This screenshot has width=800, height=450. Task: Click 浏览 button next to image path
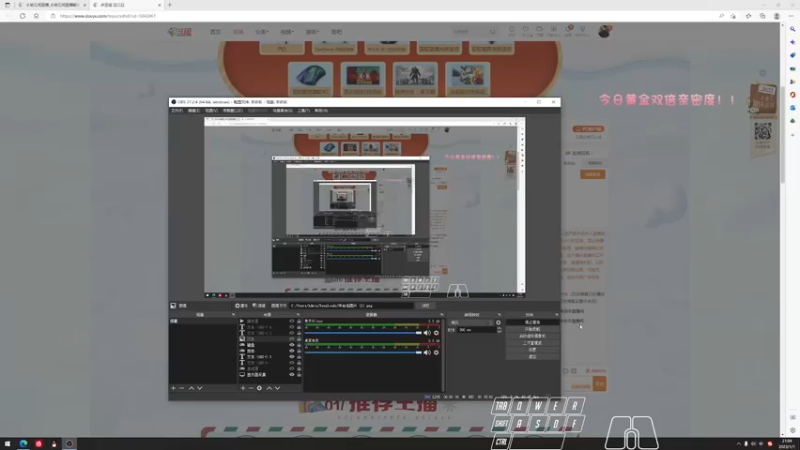click(426, 306)
